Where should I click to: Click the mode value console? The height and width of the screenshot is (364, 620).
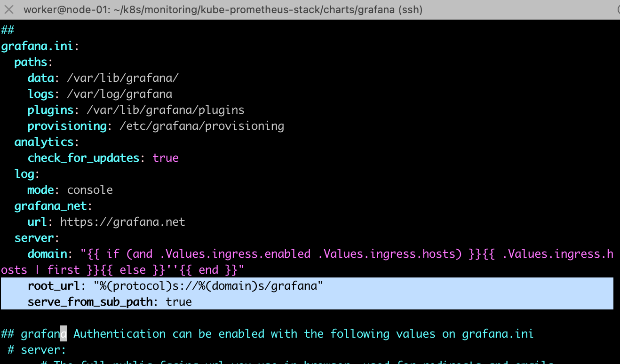90,190
